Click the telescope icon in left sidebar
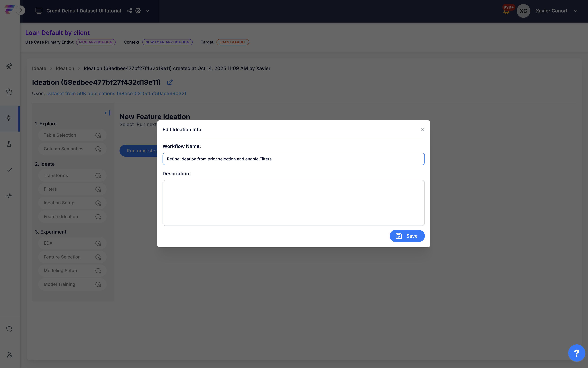The width and height of the screenshot is (588, 368). pyautogui.click(x=9, y=66)
